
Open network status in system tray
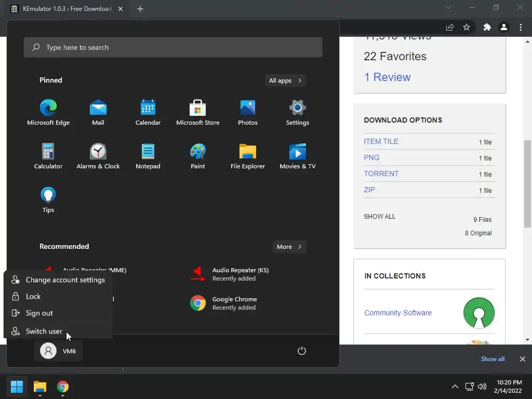[x=469, y=387]
